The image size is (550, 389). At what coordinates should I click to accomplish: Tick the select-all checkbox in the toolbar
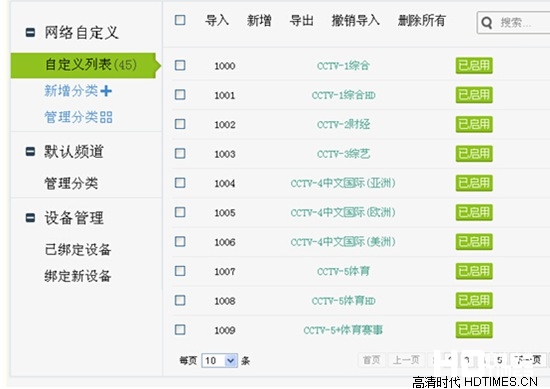(x=180, y=20)
